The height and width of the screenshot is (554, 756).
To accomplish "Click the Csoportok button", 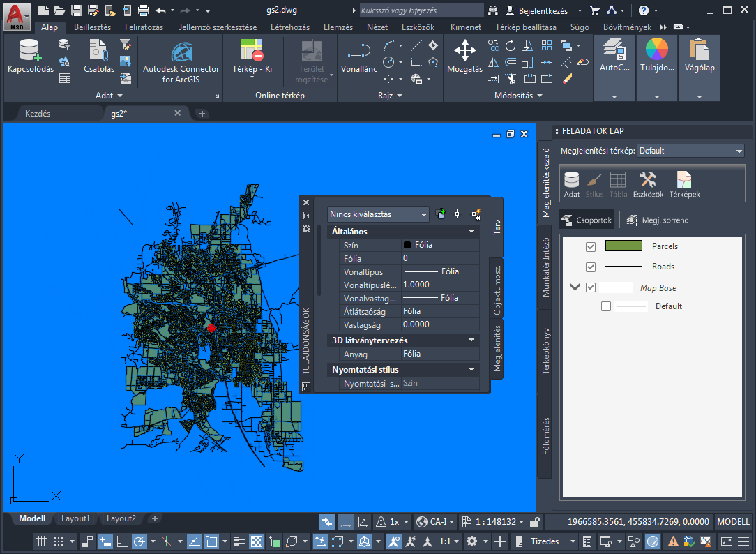I will coord(587,220).
